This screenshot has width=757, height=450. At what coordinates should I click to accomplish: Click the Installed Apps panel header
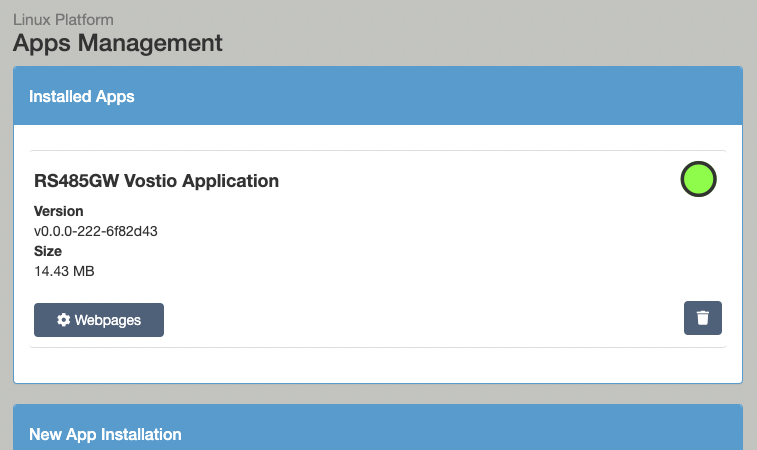377,96
